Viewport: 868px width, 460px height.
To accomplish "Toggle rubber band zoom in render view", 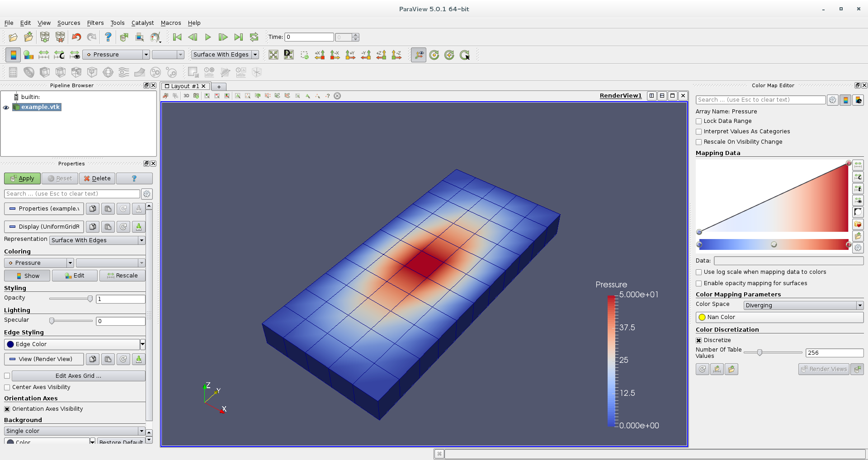I will [304, 55].
